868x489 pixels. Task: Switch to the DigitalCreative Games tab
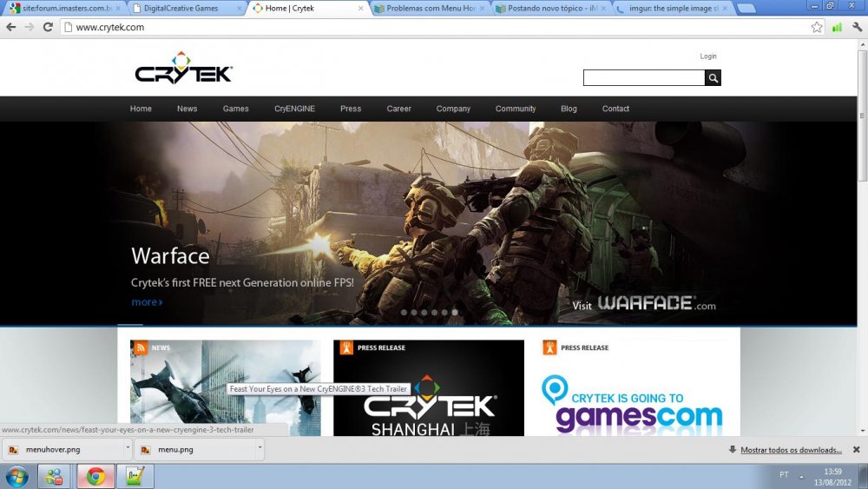[x=181, y=8]
